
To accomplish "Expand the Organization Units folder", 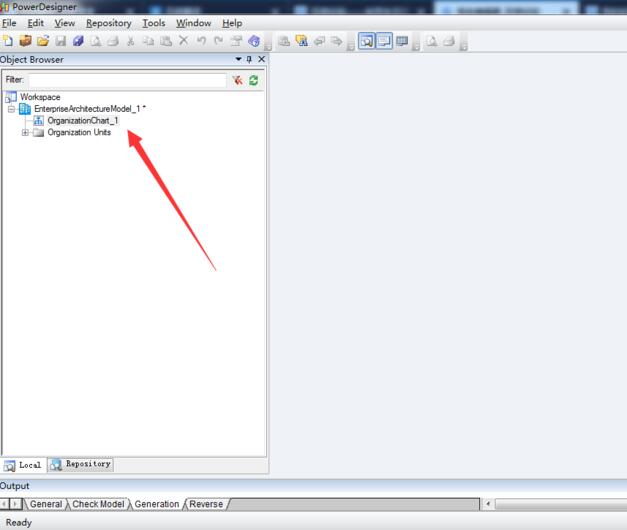I will (x=25, y=132).
